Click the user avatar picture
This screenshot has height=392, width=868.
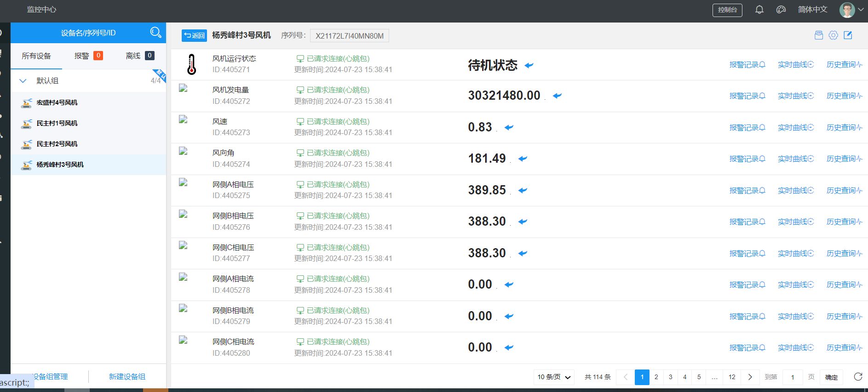click(x=847, y=10)
